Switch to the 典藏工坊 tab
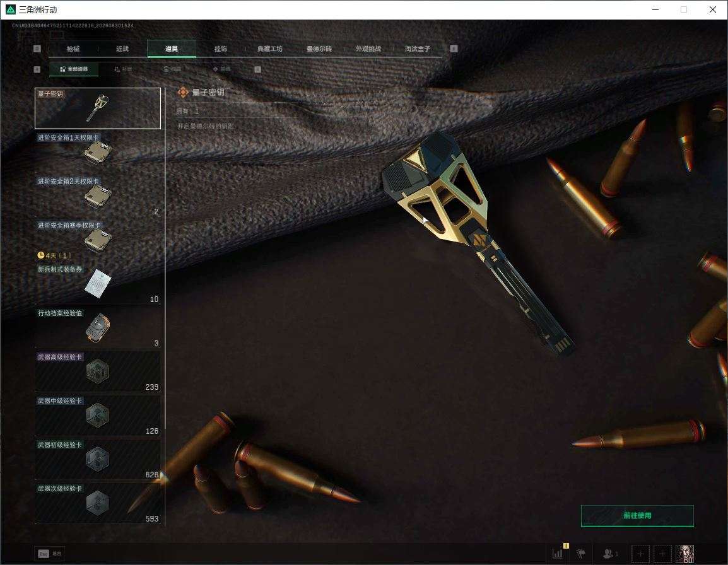This screenshot has height=565, width=728. click(x=270, y=49)
